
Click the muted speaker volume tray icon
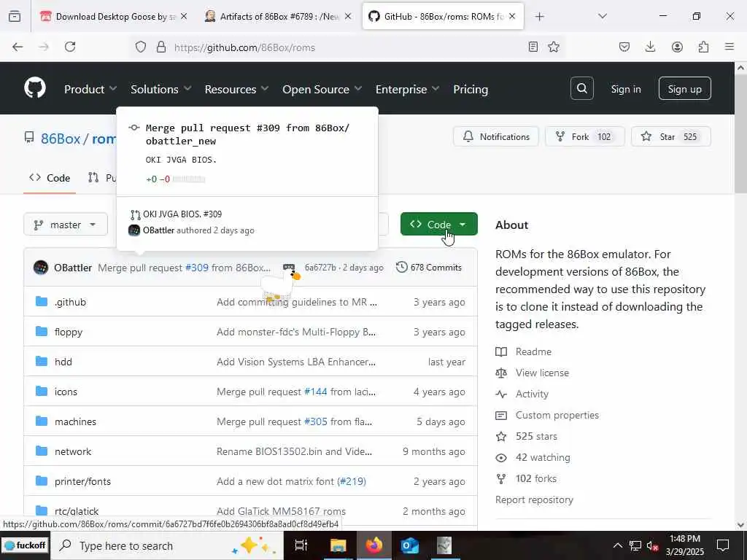click(652, 545)
